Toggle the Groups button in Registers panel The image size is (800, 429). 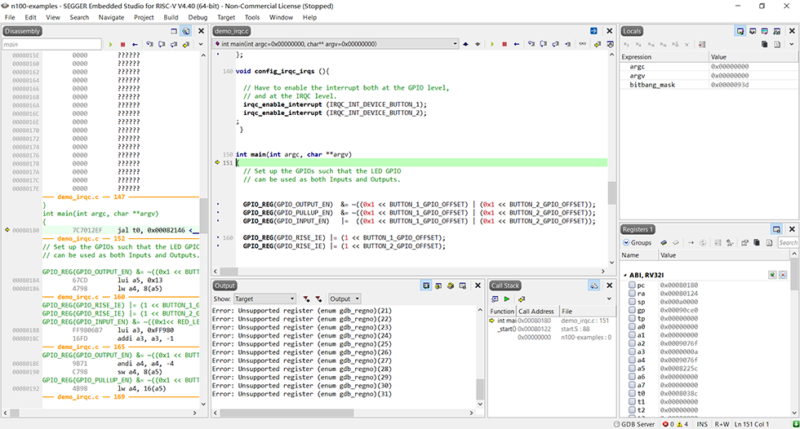[x=638, y=243]
